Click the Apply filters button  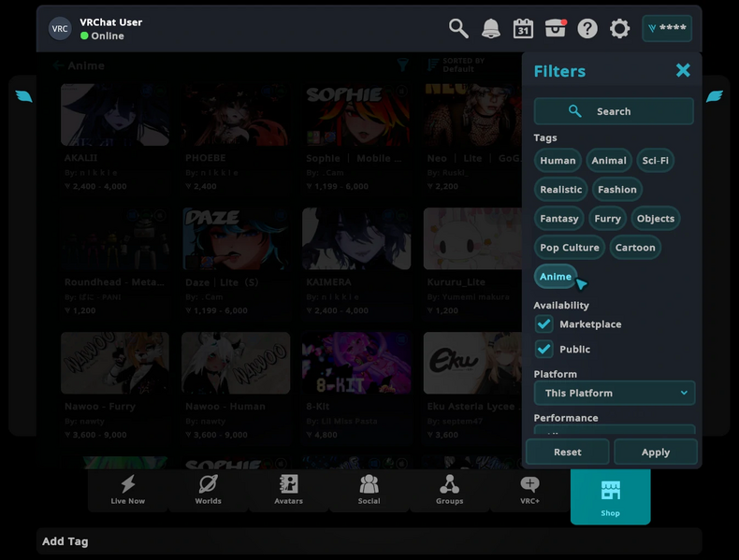click(x=656, y=452)
